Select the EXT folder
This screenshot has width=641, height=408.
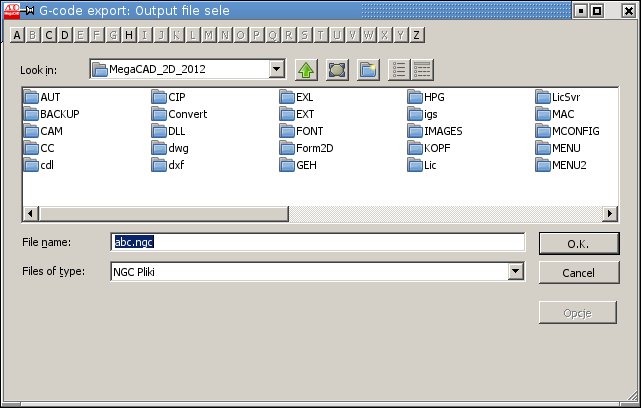point(297,114)
